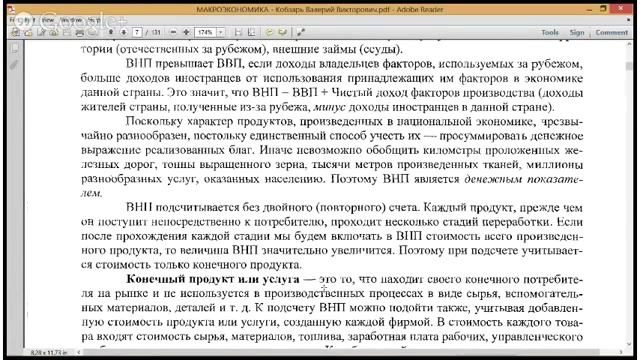Click the italic phrase "денежным показате-"

coord(524,179)
